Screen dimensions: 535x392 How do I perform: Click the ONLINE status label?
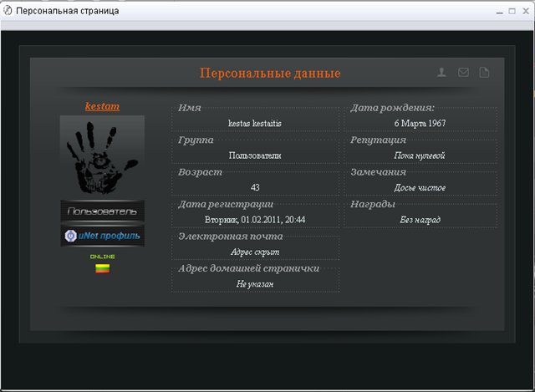tap(102, 257)
